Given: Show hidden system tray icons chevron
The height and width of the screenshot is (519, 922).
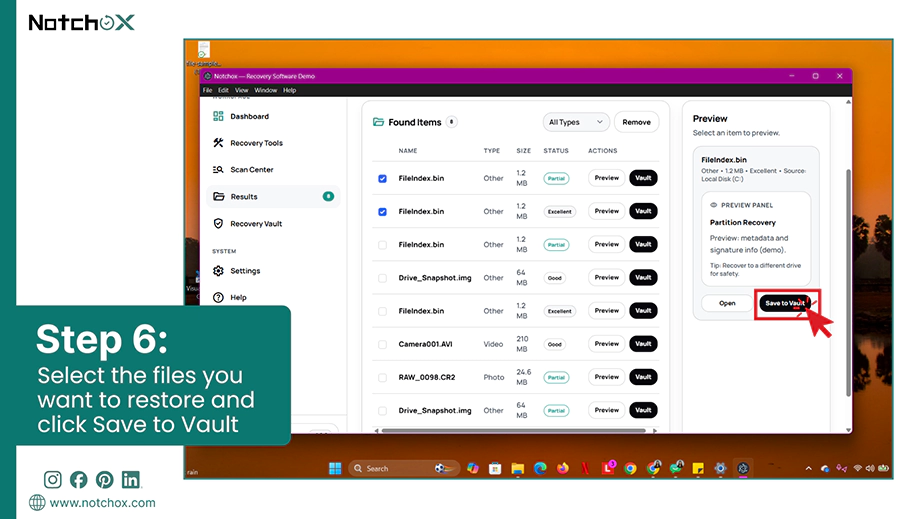Looking at the screenshot, I should [x=809, y=468].
